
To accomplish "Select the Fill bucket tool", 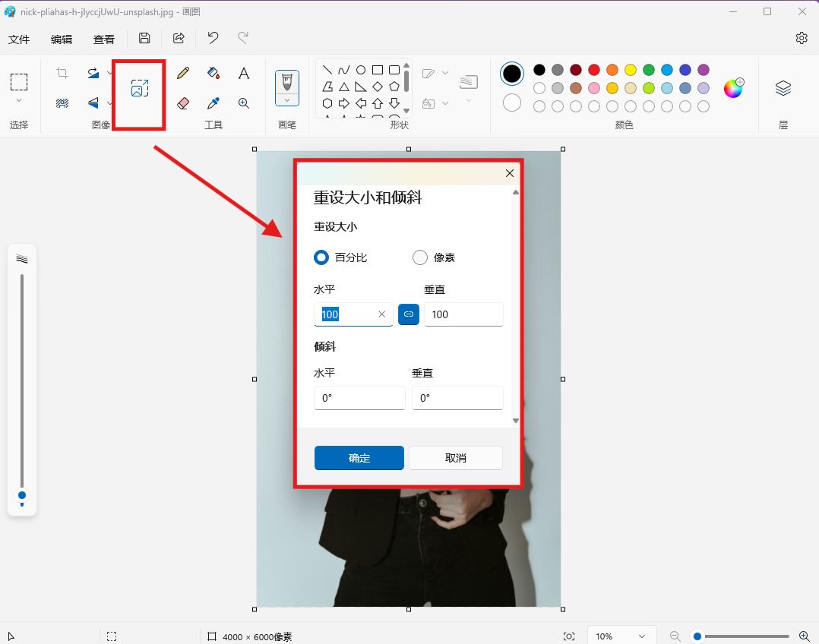I will pyautogui.click(x=213, y=73).
